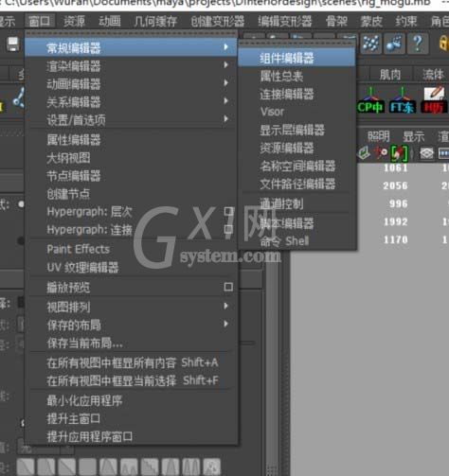Choose 在所有视图中框显当前选择 menu item
The width and height of the screenshot is (449, 476).
point(131,380)
